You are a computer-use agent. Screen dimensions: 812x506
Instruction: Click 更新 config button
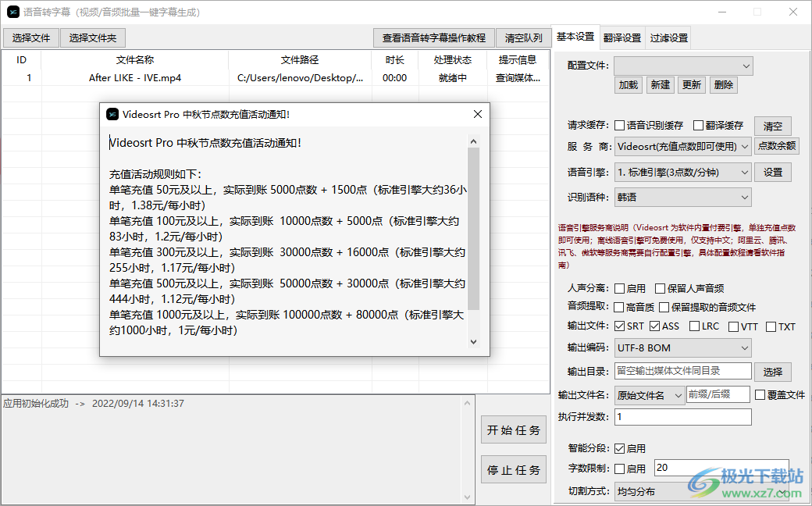click(x=691, y=85)
